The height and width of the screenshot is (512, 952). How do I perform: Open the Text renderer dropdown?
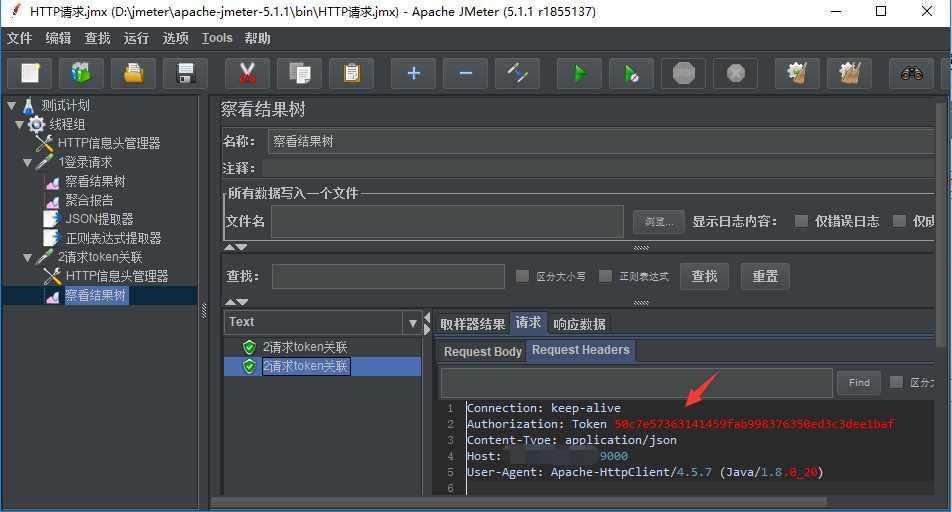(413, 323)
